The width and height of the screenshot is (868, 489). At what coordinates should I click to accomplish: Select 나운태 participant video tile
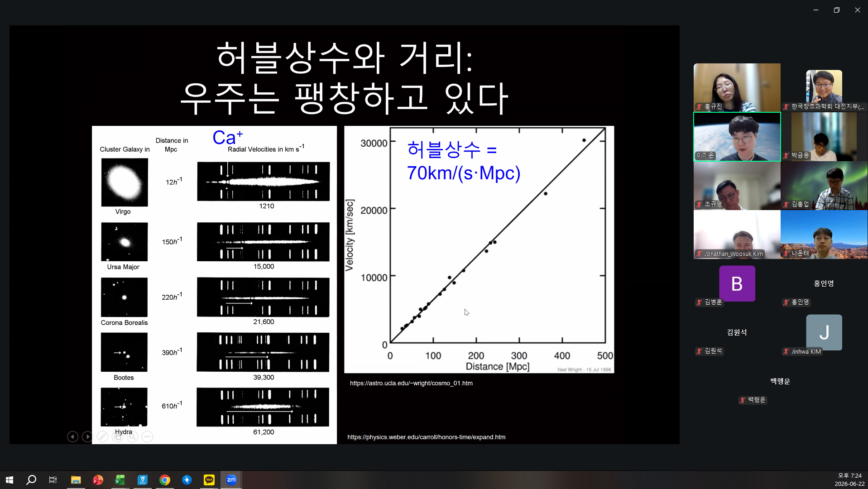(x=824, y=235)
